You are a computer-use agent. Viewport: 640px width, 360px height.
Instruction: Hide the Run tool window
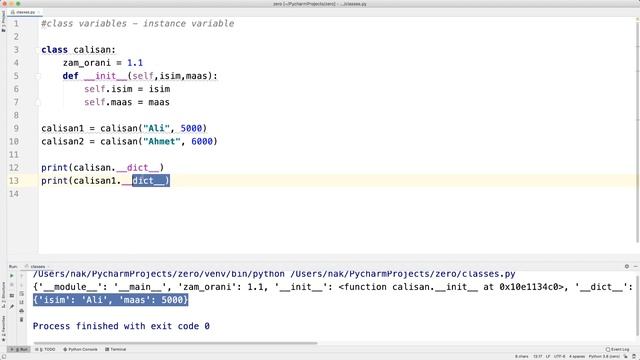[x=636, y=266]
